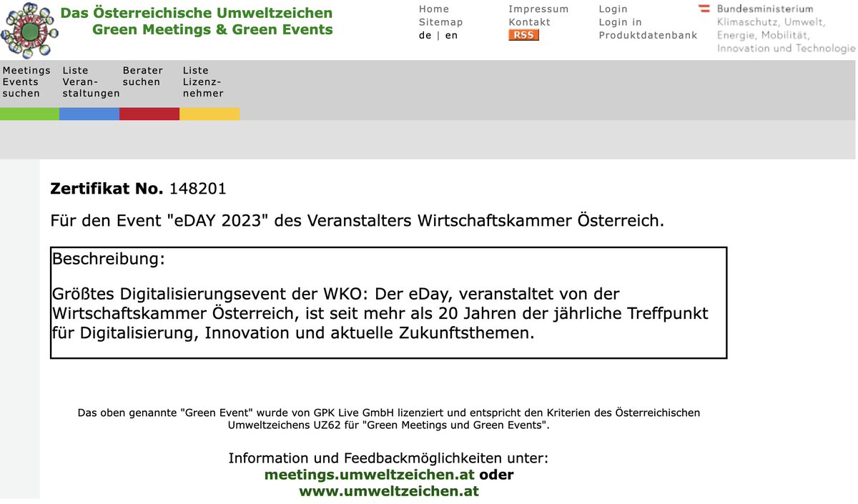
Task: Switch language to de
Action: [425, 35]
